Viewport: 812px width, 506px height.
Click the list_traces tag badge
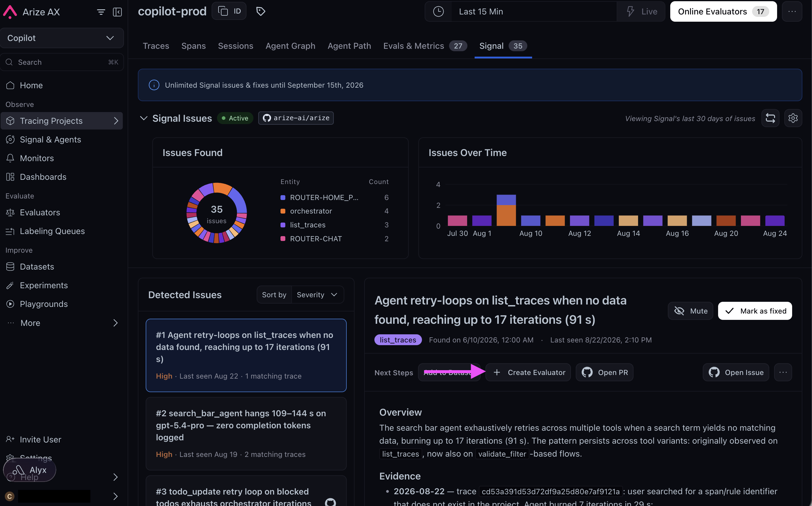(x=398, y=340)
